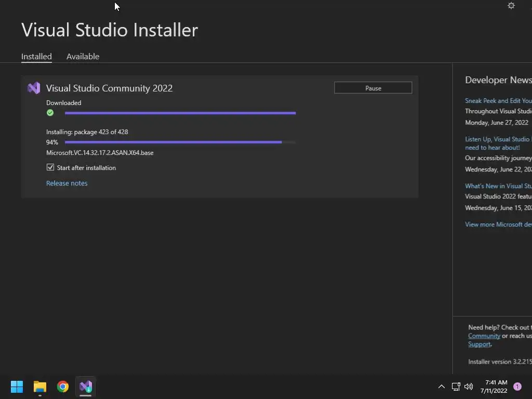Image resolution: width=532 pixels, height=399 pixels.
Task: Open the volume control tray icon
Action: (469, 387)
